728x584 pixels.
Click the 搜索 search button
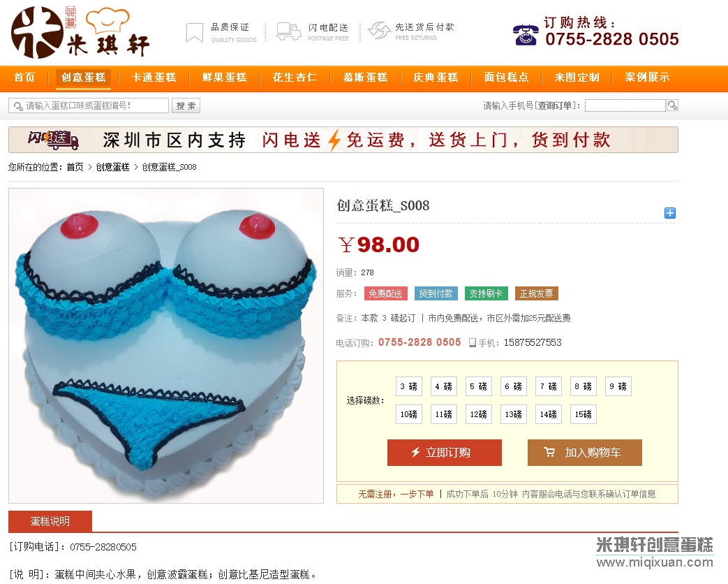tap(186, 105)
